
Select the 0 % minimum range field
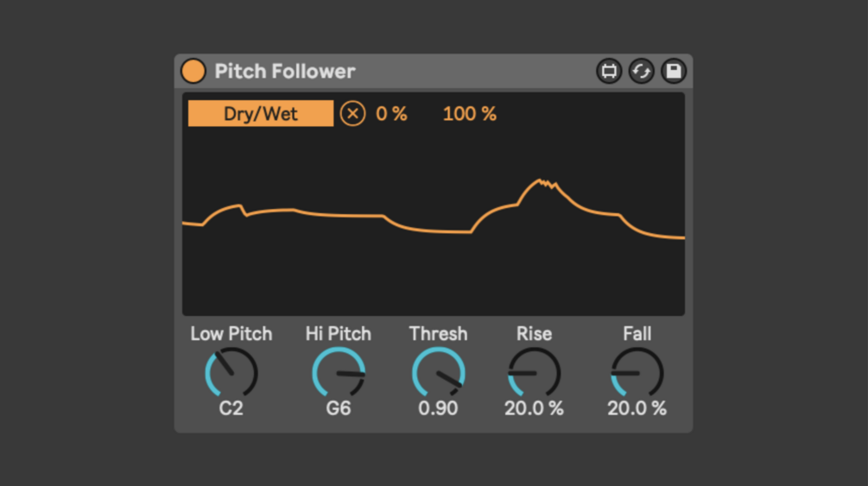[391, 114]
